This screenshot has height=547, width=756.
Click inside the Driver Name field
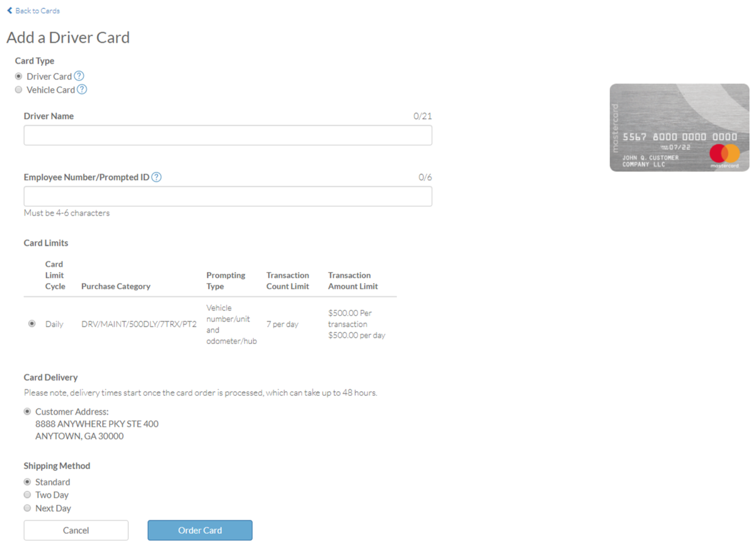[227, 135]
